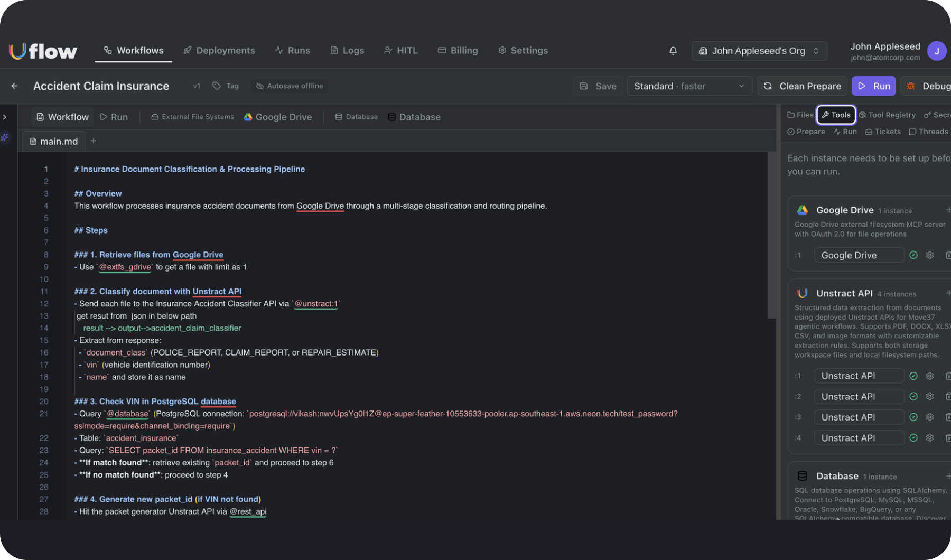Open the Billing page

pos(458,50)
